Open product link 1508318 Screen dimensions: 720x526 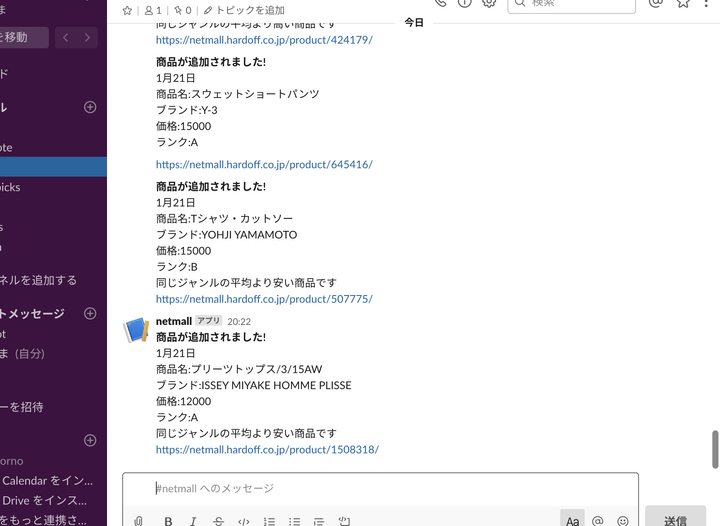click(267, 449)
